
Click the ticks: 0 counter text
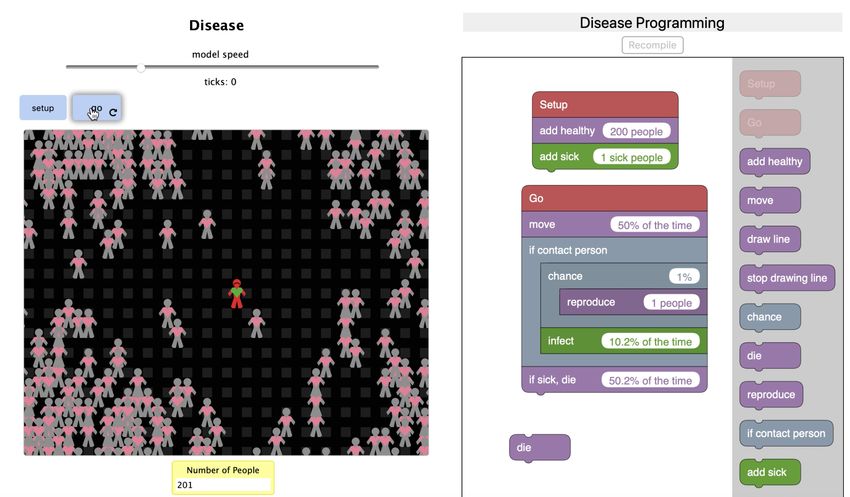pos(220,82)
